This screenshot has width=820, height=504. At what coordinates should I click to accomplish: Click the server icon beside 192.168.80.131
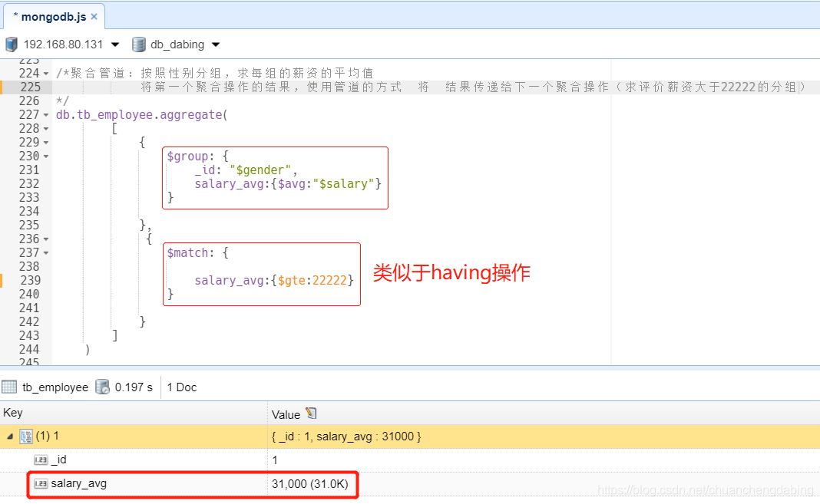12,44
